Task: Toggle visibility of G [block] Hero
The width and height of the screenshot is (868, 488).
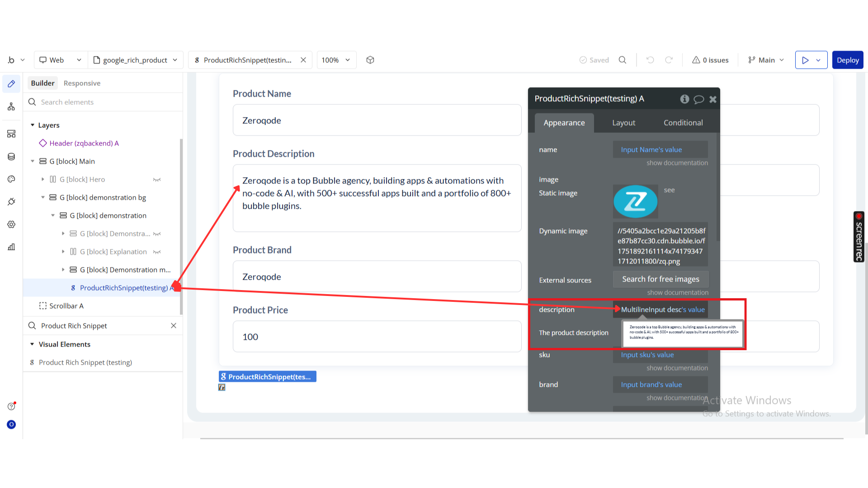Action: pyautogui.click(x=157, y=180)
